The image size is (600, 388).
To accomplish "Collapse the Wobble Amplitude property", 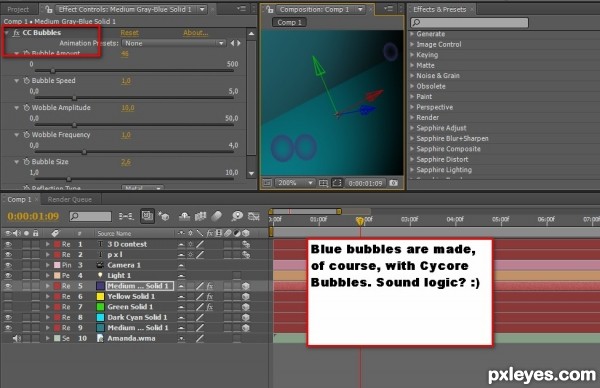I will [16, 108].
